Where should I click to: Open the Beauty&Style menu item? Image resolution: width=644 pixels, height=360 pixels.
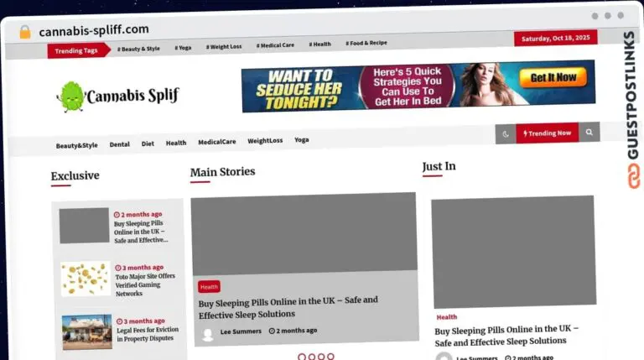77,145
